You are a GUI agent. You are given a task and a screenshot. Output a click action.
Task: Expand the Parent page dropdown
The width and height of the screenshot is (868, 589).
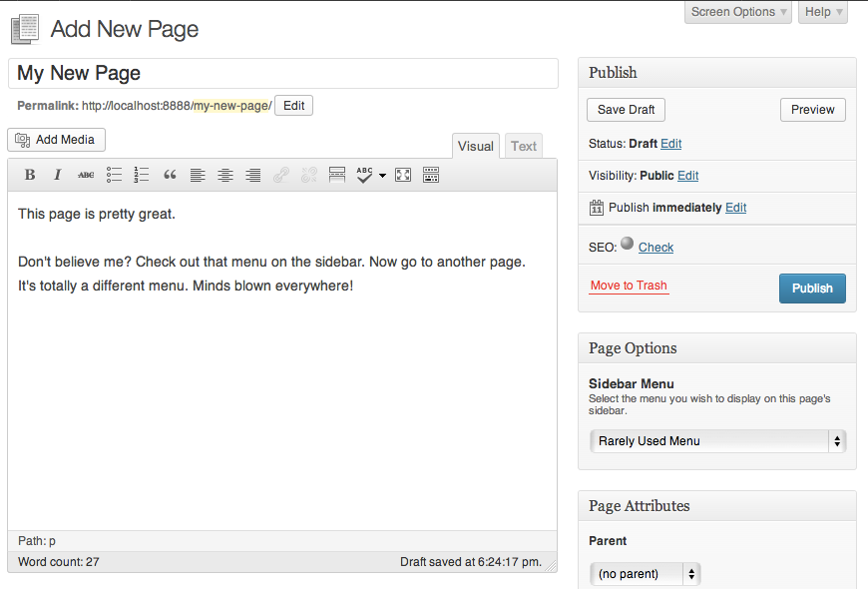(645, 574)
